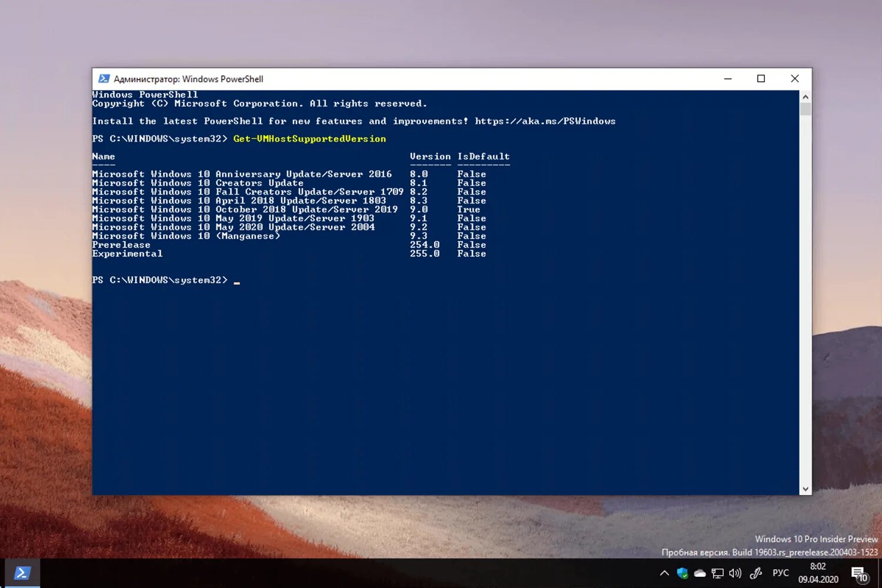Close the PowerShell window
This screenshot has width=882, height=588.
(794, 79)
